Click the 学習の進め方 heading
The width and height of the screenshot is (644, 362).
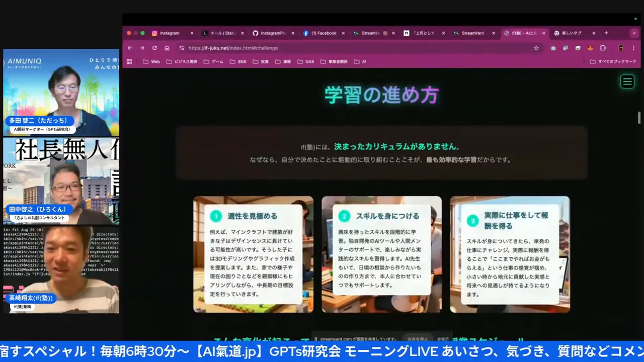point(381,95)
